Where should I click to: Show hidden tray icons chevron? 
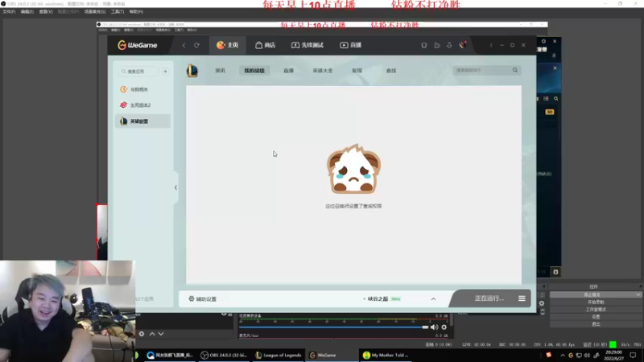(x=562, y=356)
